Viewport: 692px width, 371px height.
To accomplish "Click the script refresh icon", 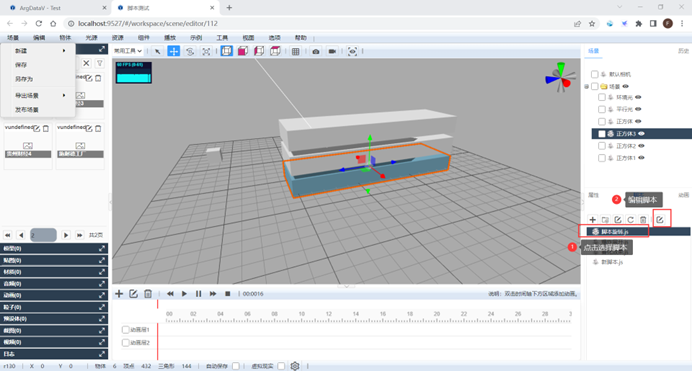I will click(631, 219).
